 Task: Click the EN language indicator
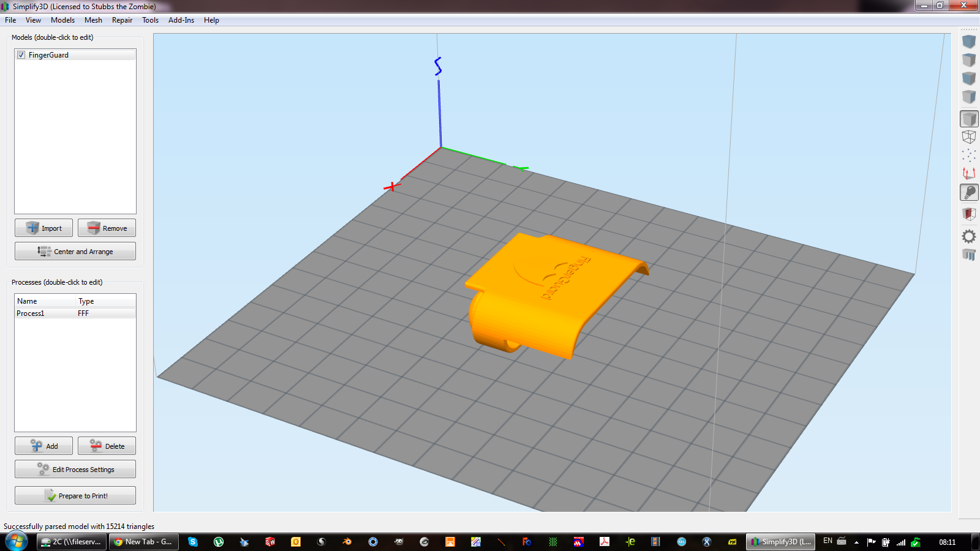point(827,541)
